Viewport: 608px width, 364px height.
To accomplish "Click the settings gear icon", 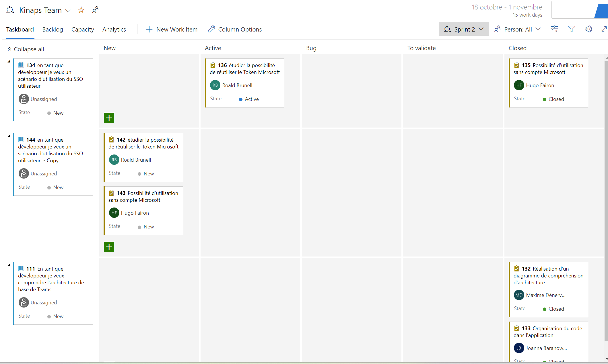I will click(588, 29).
